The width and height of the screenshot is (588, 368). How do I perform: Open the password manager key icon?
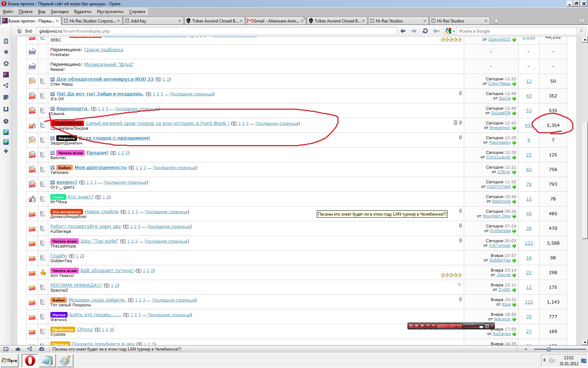tap(436, 31)
